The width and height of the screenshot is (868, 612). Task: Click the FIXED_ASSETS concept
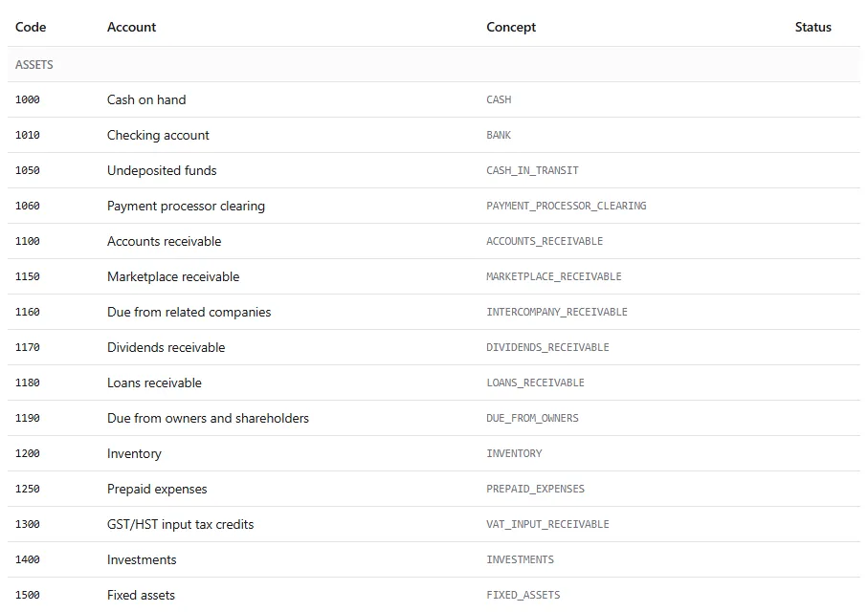pyautogui.click(x=523, y=596)
